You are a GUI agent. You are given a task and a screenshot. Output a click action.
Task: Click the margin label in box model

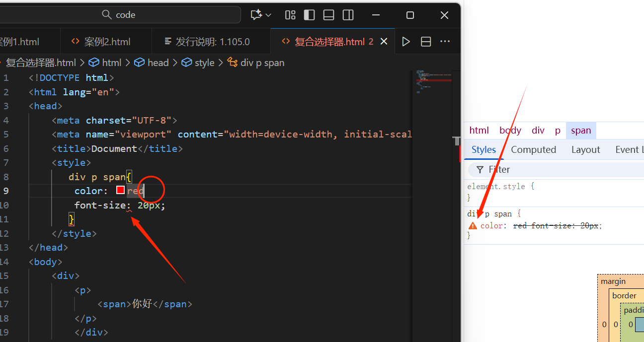[x=613, y=281]
